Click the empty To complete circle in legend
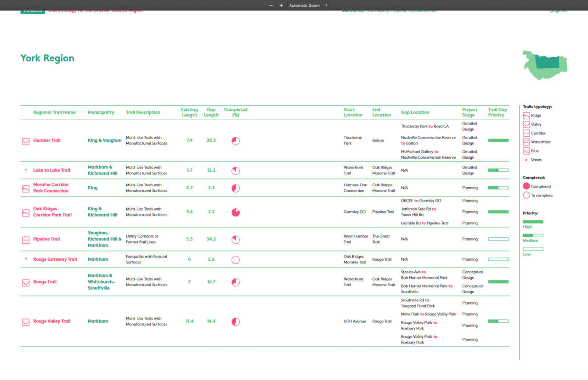 526,196
